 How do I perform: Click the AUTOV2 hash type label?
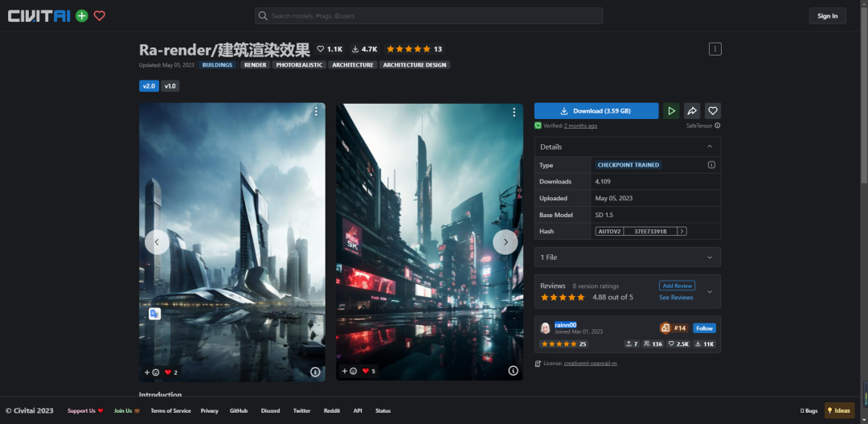pos(609,231)
